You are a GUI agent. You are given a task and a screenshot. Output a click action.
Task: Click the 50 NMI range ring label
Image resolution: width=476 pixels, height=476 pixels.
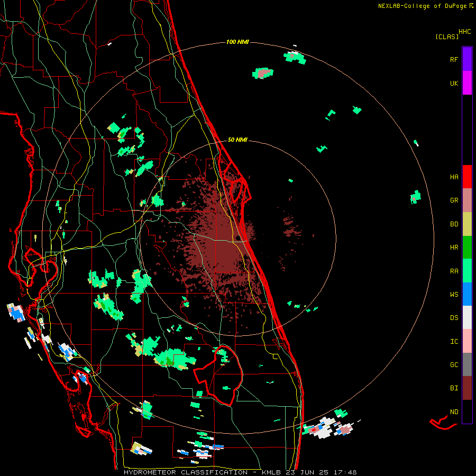point(237,140)
